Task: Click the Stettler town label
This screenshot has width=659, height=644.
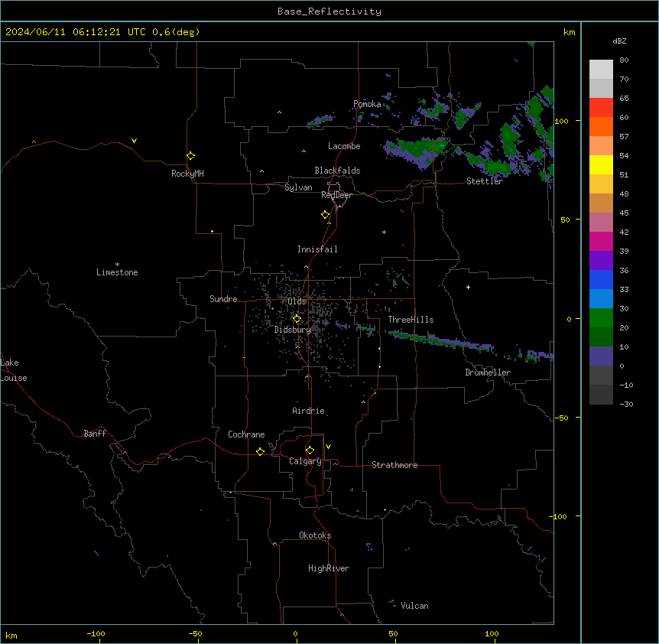Action: pyautogui.click(x=485, y=181)
